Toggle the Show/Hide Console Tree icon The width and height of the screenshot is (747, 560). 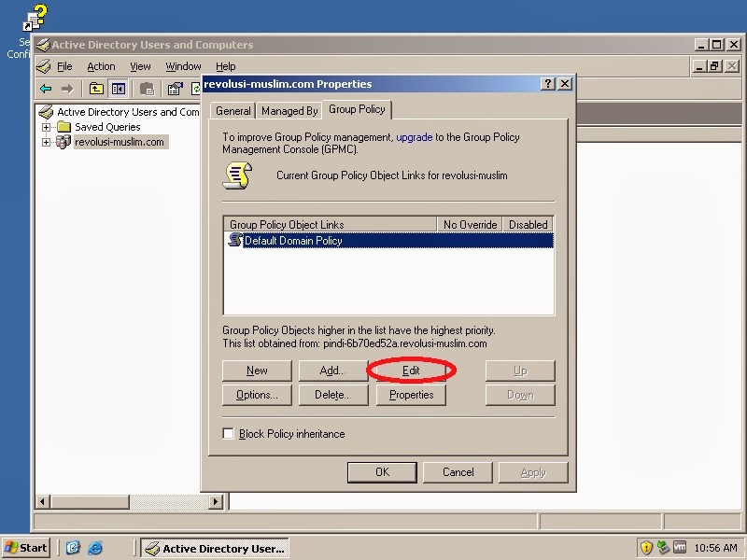pos(119,89)
